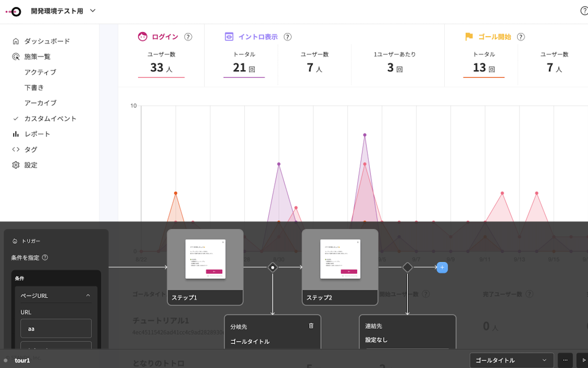Click the ログイン face icon
The image size is (588, 368).
(x=143, y=37)
